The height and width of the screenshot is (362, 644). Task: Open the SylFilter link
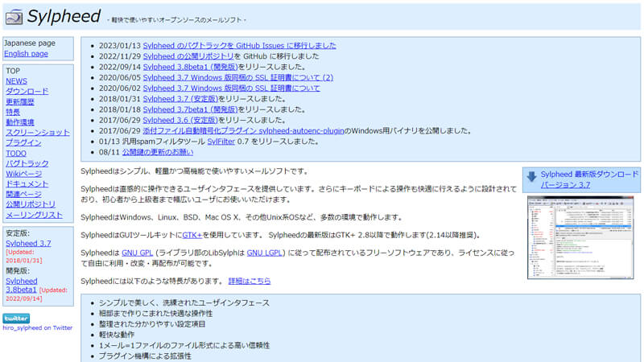coord(221,142)
